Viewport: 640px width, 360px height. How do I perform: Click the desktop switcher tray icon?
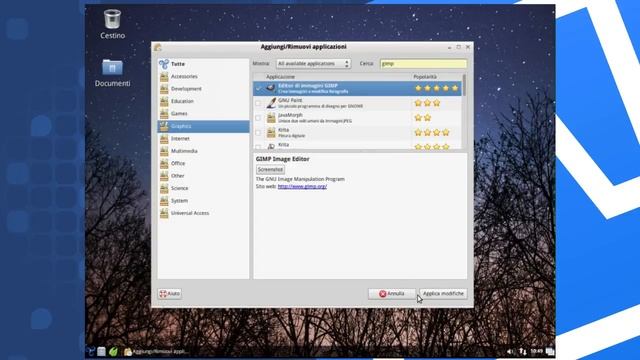tap(550, 351)
